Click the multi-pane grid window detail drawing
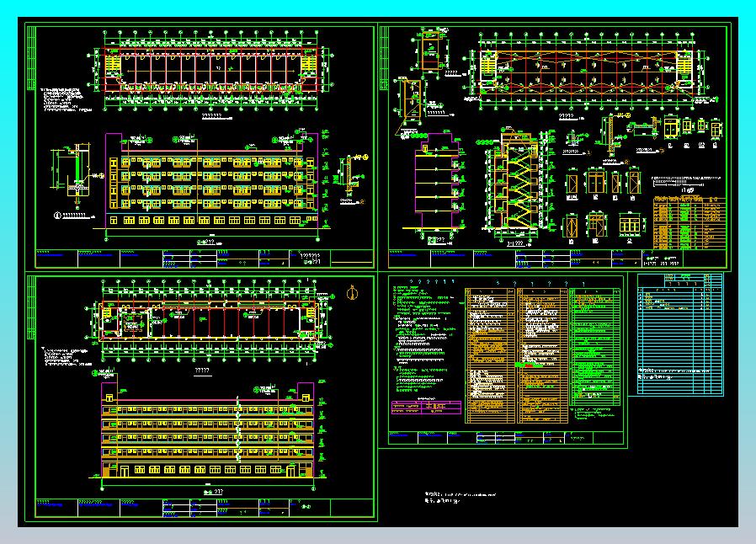Screen dimensions: 756x544 coord(629,225)
